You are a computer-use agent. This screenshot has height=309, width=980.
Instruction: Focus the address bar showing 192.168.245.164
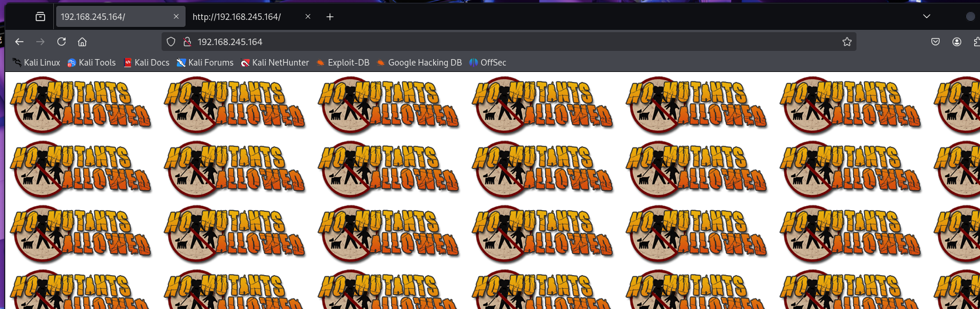tap(509, 42)
